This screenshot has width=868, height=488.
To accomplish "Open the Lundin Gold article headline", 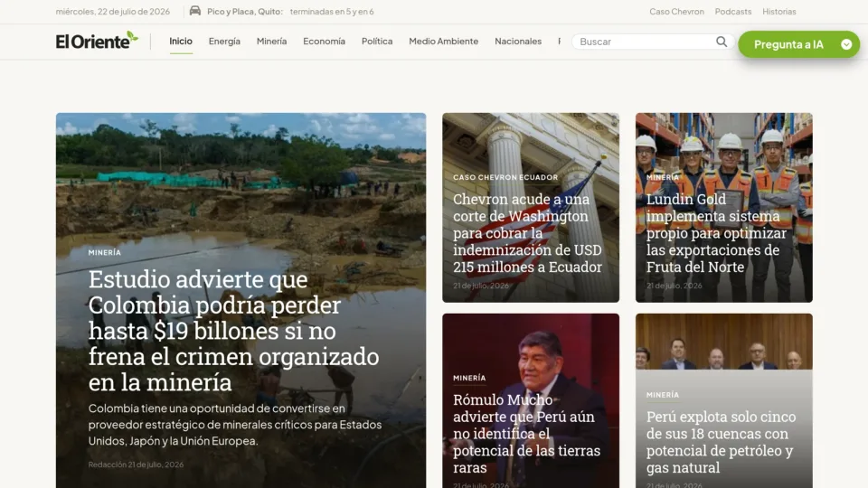I will pyautogui.click(x=716, y=233).
